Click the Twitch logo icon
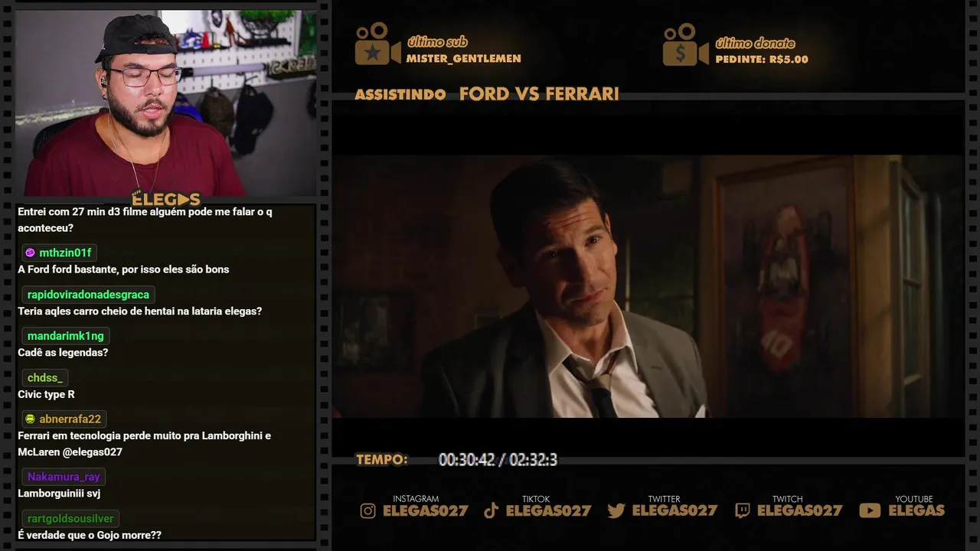The height and width of the screenshot is (551, 980). [x=743, y=510]
